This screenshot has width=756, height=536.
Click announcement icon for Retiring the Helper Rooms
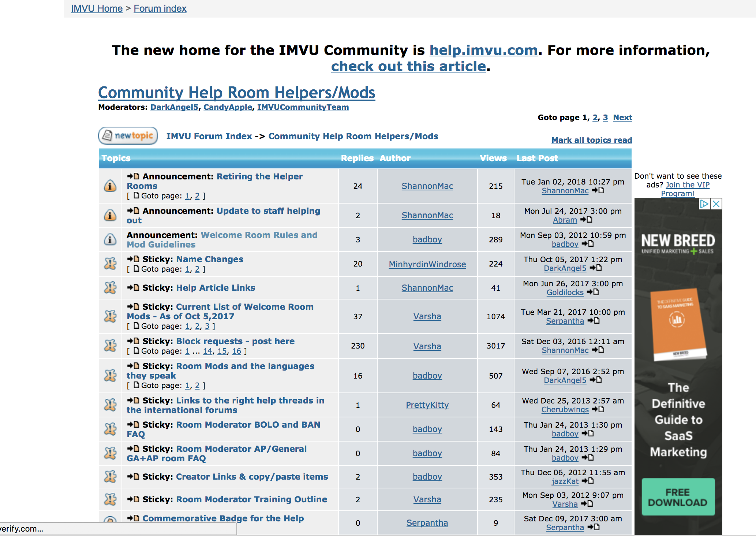click(x=110, y=186)
